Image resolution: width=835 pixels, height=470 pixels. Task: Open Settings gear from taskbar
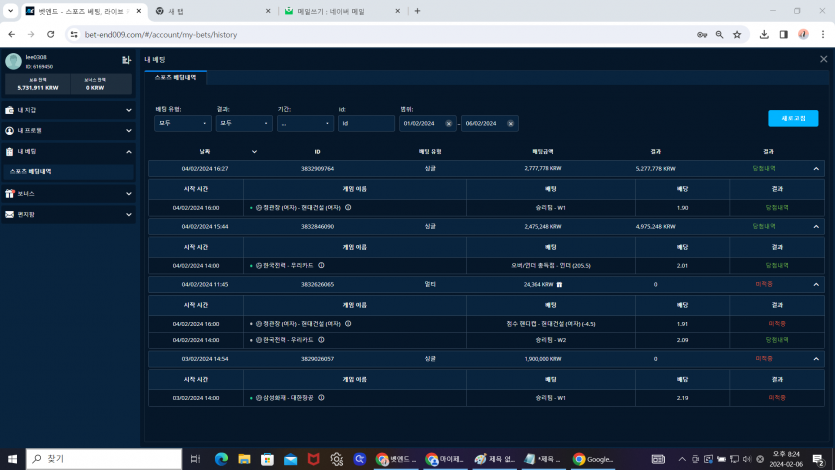pos(336,459)
